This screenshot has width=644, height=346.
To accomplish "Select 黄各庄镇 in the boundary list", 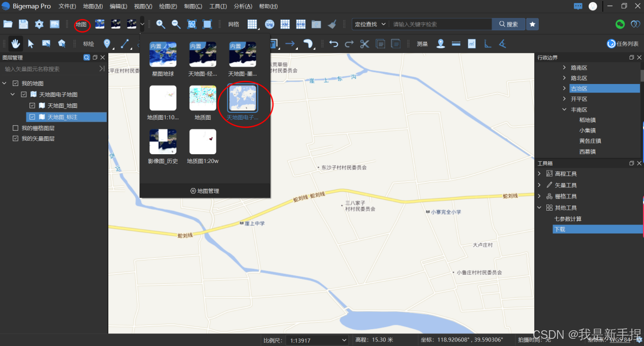I will click(590, 141).
